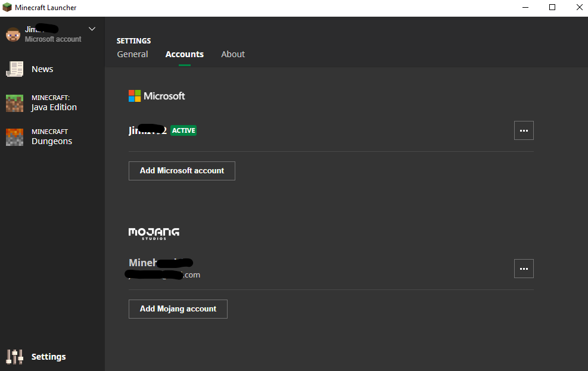Click the Mojang account email ending .com
Viewport: 588px width, 371px height.
163,275
